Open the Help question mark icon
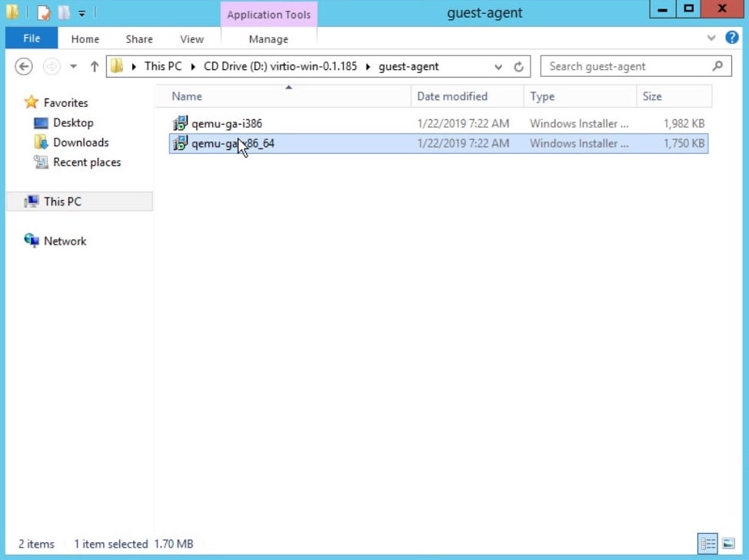Viewport: 749px width, 560px height. tap(732, 38)
